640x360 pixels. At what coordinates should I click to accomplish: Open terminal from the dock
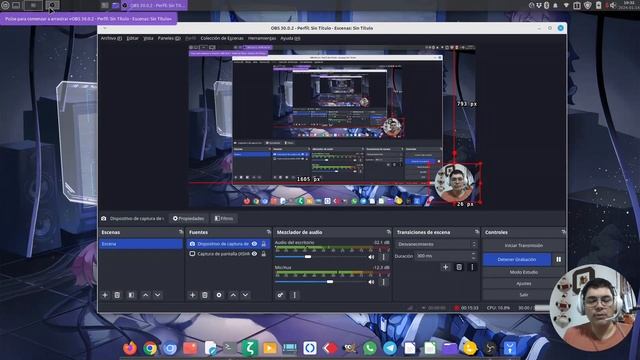coord(229,348)
